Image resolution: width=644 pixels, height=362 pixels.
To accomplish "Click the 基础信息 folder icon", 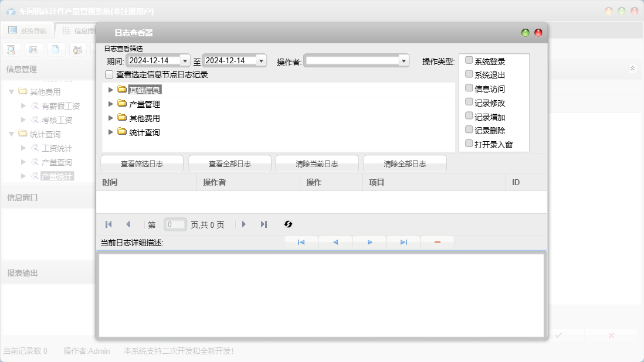I will click(x=122, y=90).
